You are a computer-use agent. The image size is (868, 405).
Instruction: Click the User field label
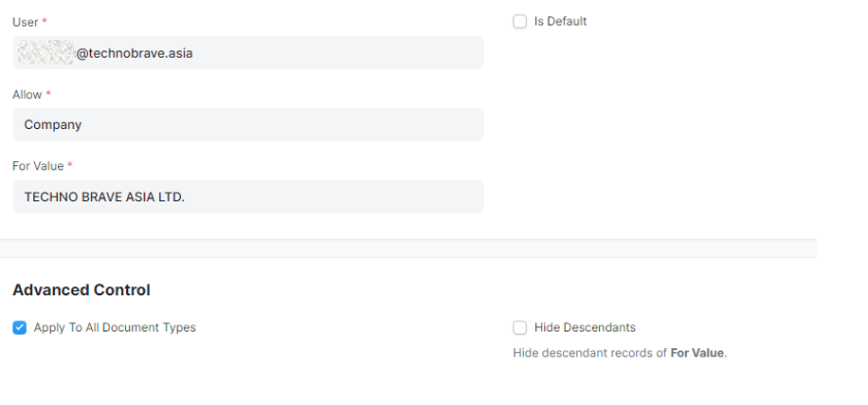click(26, 22)
